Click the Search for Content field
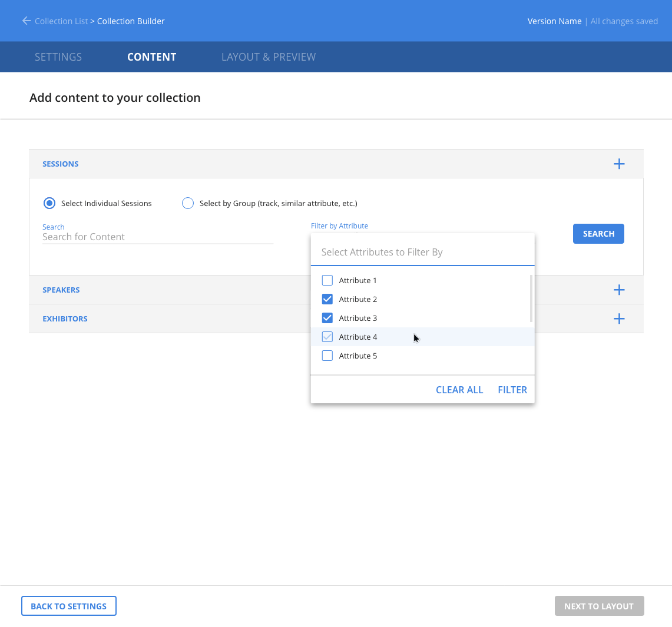Image resolution: width=672 pixels, height=627 pixels. coord(157,237)
